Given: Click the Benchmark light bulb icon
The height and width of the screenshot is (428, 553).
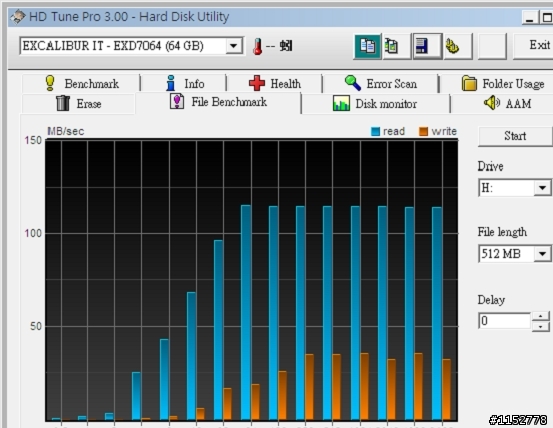Looking at the screenshot, I should coord(50,83).
